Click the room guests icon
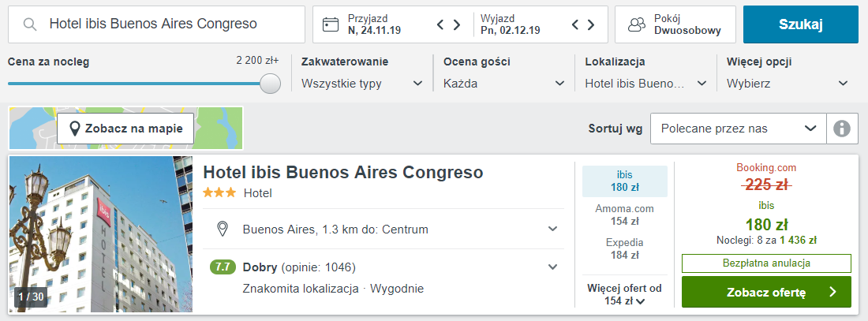 coord(636,24)
